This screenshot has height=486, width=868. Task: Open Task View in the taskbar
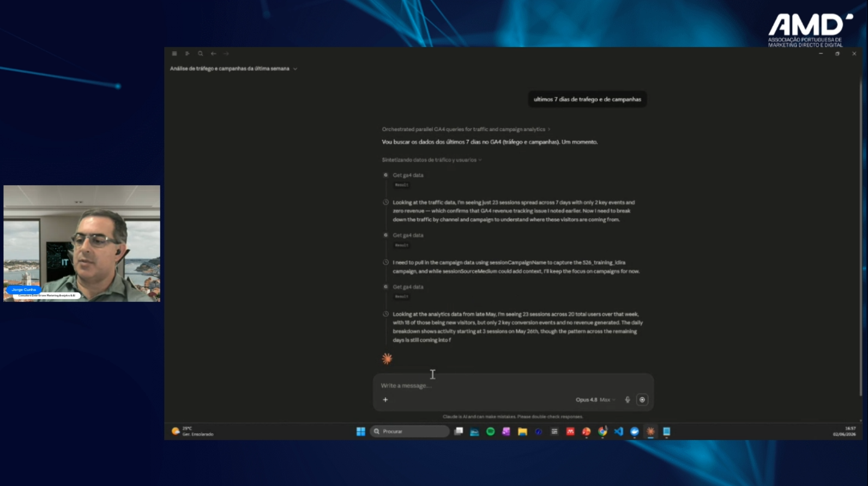[x=459, y=431]
